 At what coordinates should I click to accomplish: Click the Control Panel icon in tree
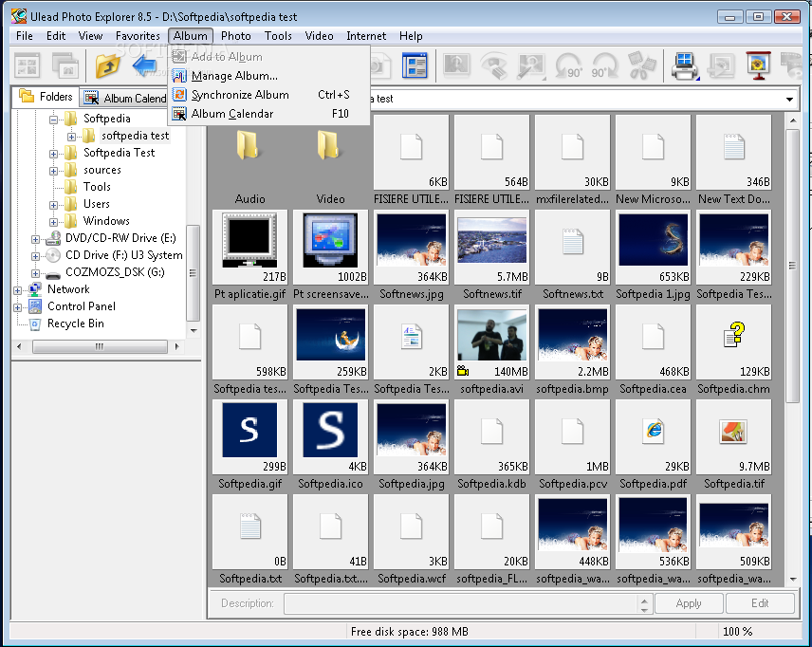pyautogui.click(x=35, y=306)
